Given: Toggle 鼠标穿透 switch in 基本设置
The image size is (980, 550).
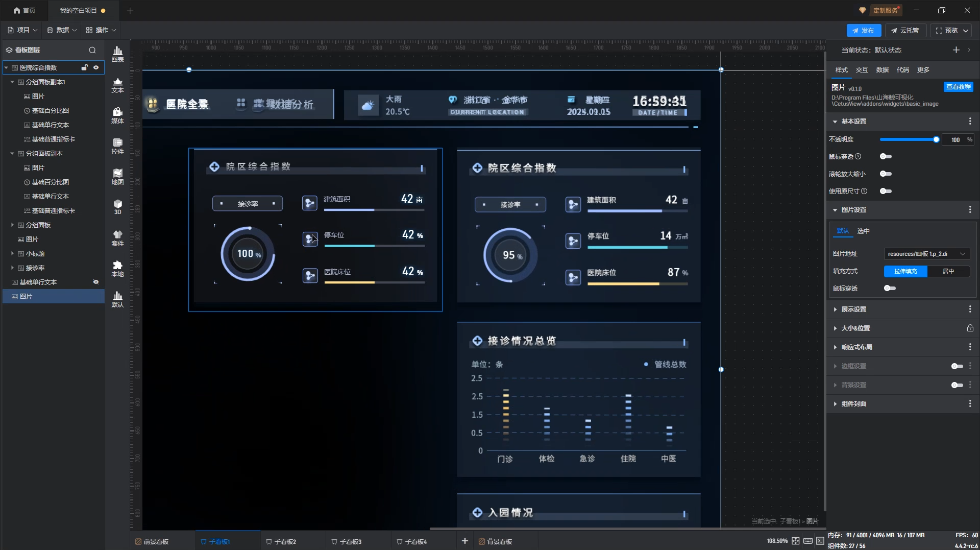Looking at the screenshot, I should [886, 157].
